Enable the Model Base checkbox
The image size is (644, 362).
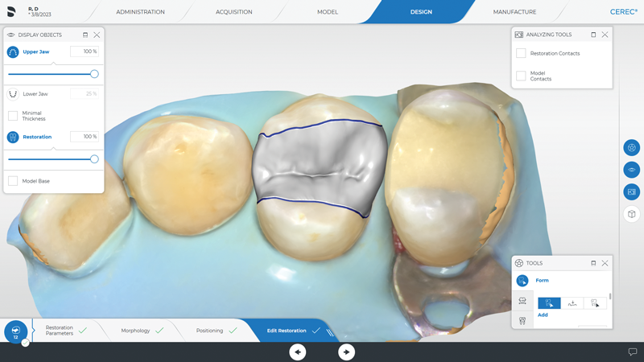pyautogui.click(x=13, y=181)
